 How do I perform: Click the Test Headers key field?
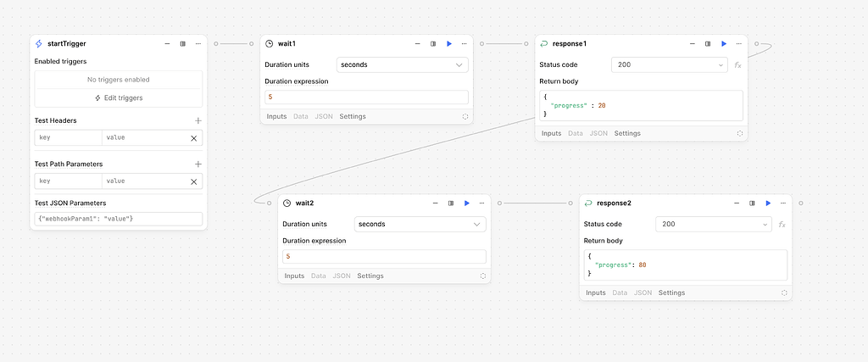point(68,138)
